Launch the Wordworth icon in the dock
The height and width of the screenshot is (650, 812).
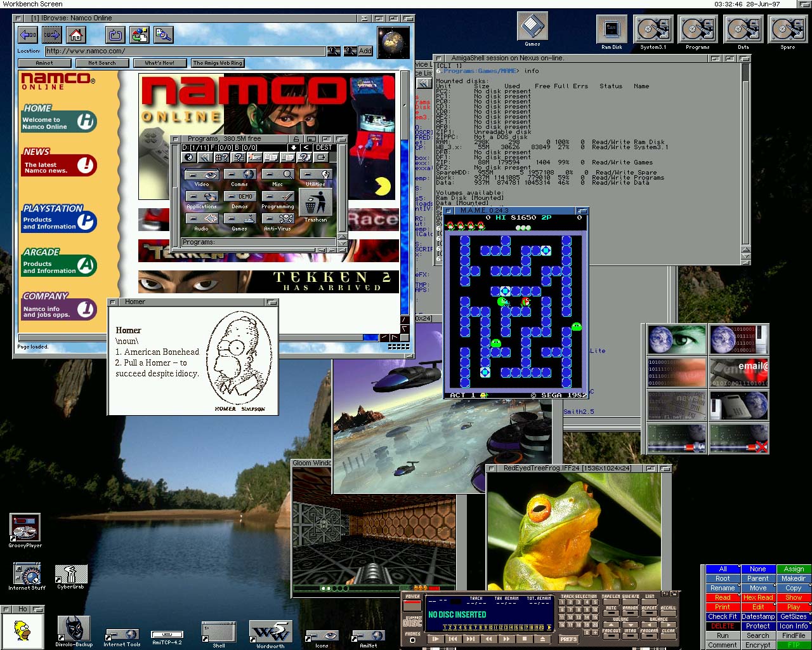270,632
